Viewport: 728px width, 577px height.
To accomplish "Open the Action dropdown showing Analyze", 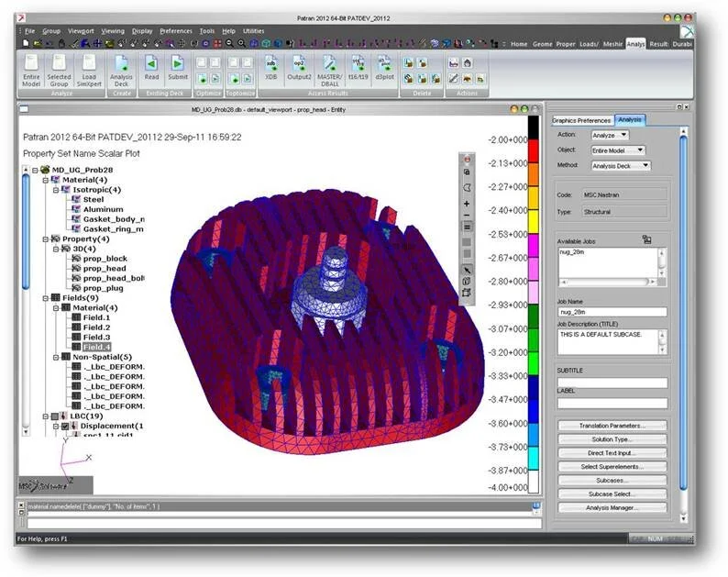I will pos(610,135).
